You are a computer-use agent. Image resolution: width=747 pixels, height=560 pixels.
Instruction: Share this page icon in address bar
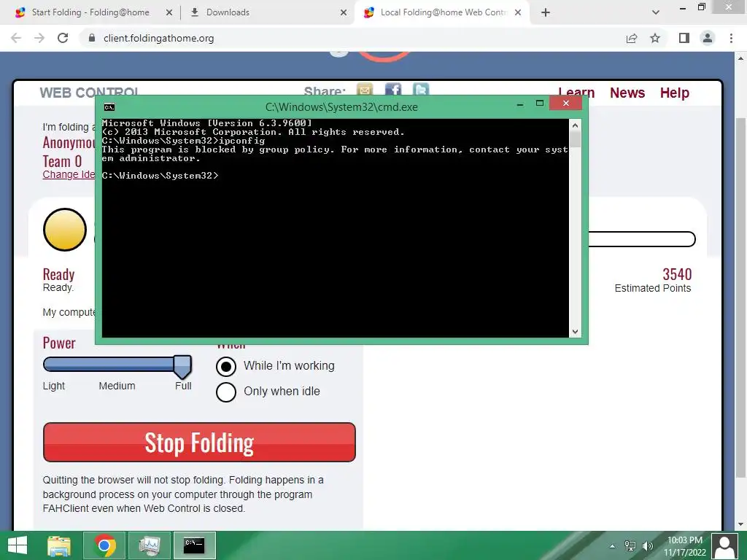(632, 38)
